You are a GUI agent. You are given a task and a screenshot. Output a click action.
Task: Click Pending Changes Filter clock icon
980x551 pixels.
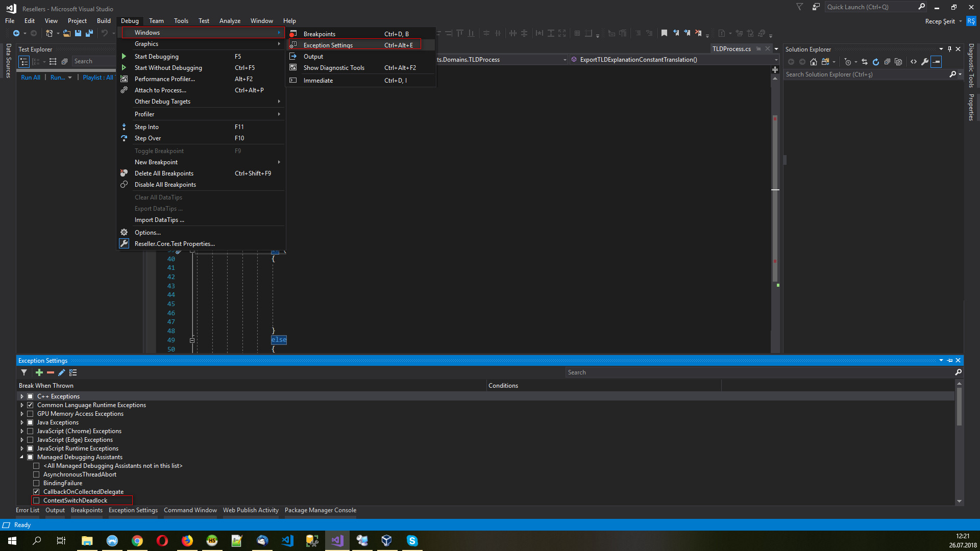[848, 62]
